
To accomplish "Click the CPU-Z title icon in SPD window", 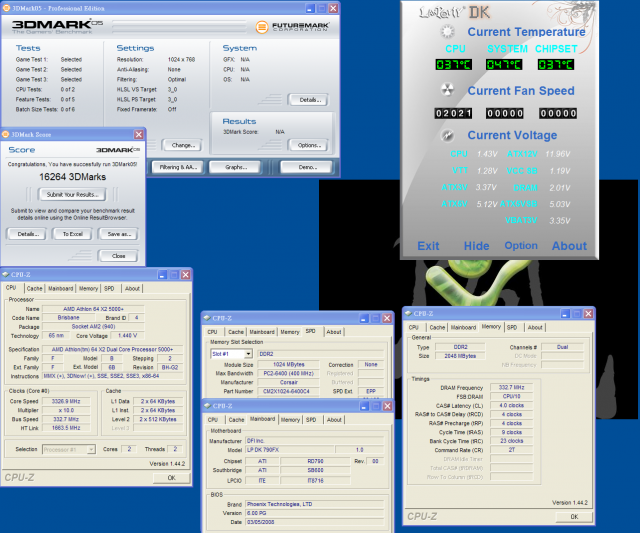I will tap(207, 318).
